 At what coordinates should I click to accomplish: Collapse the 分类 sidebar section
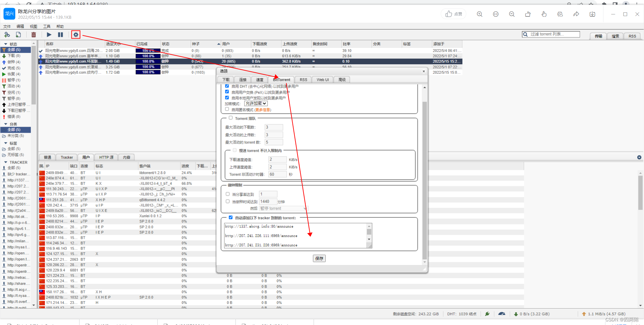coord(6,124)
